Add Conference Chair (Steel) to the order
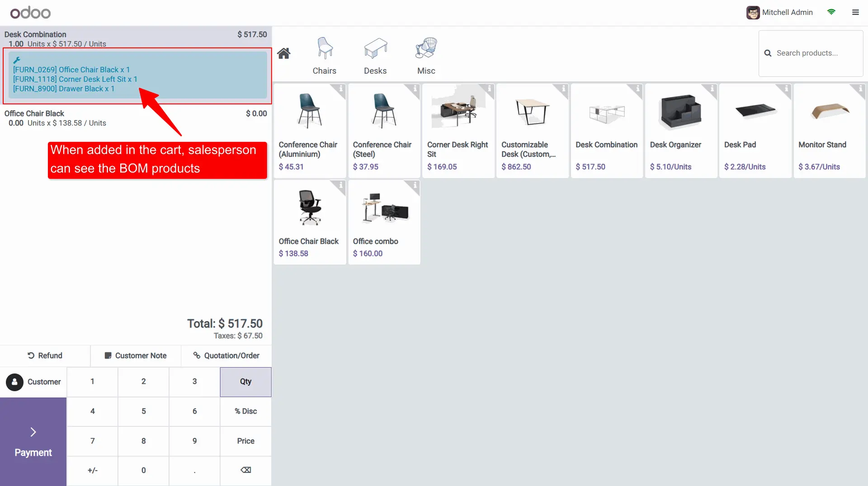The height and width of the screenshot is (486, 868). 384,130
